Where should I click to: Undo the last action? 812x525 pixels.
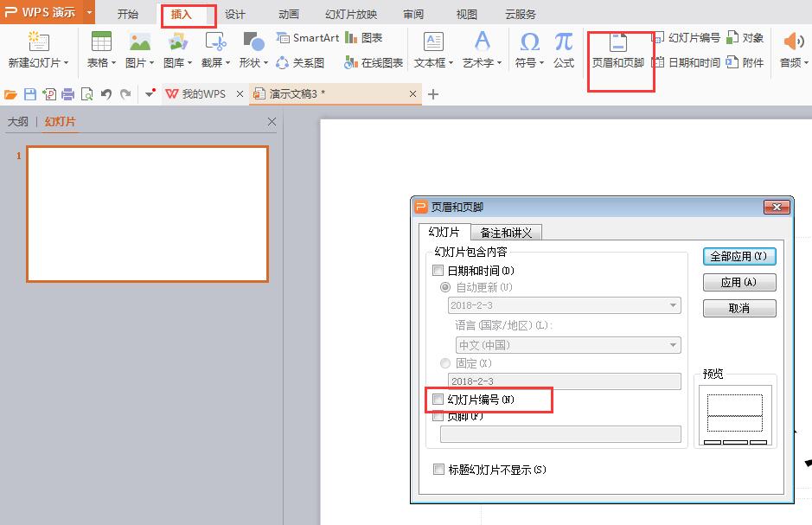click(x=106, y=94)
